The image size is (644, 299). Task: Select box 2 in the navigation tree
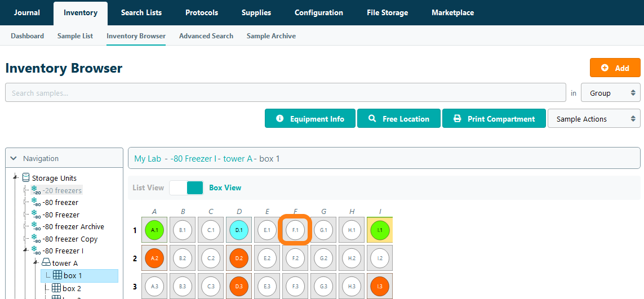click(x=72, y=288)
